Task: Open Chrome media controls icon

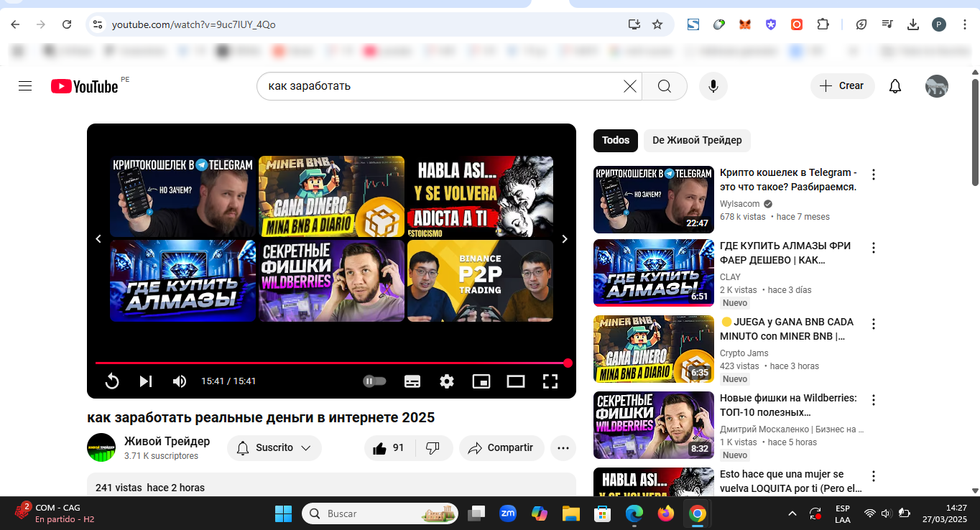Action: pyautogui.click(x=887, y=24)
